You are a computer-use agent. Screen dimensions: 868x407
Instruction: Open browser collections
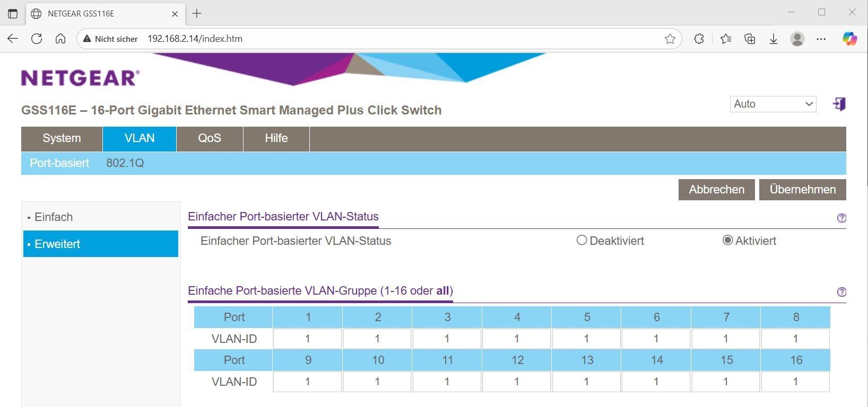coord(750,39)
